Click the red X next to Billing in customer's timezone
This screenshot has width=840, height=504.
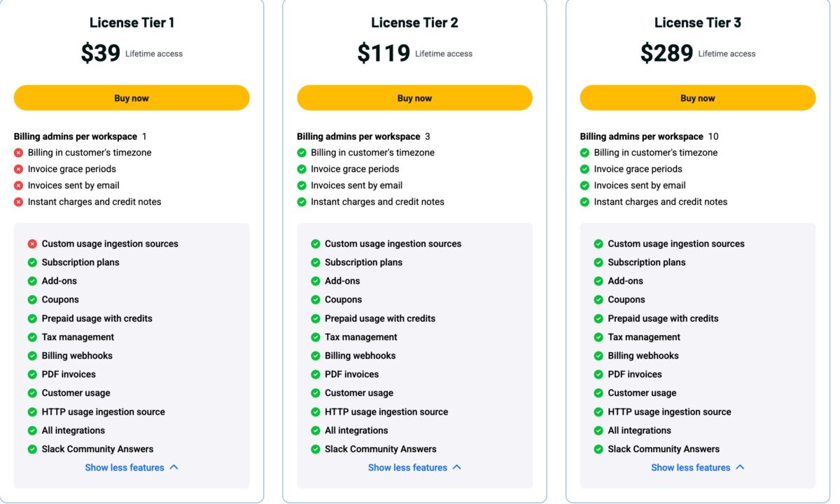point(17,152)
